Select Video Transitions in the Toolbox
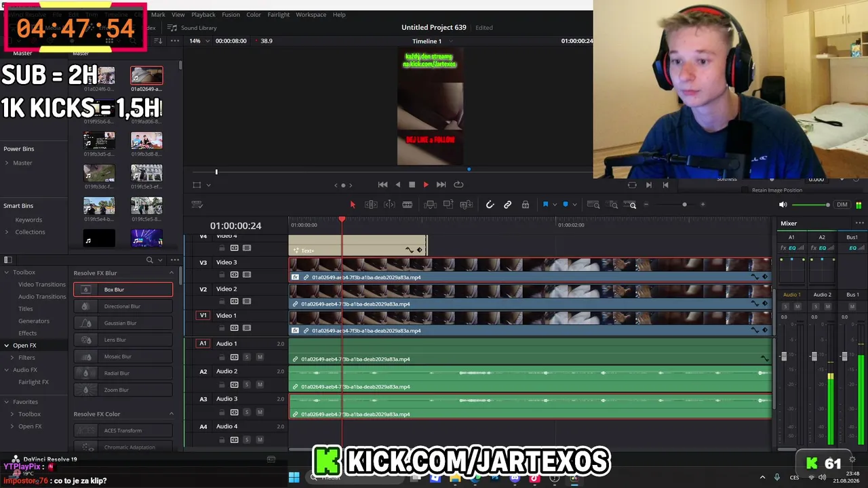 click(42, 285)
